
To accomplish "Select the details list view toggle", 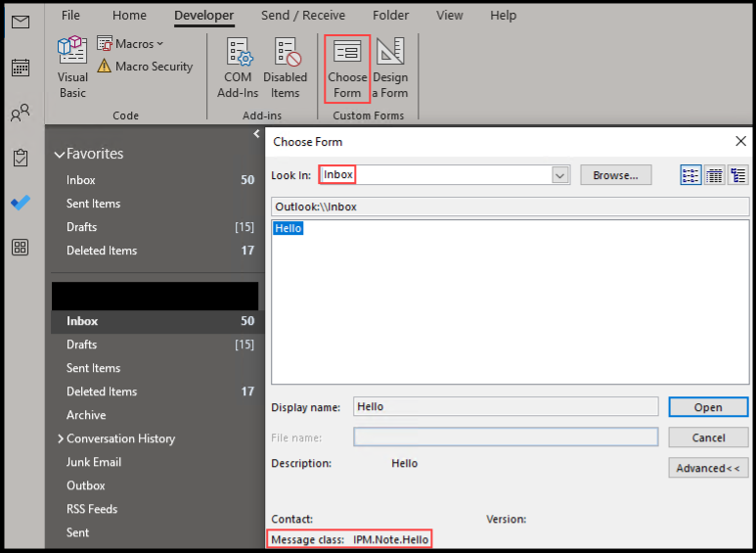I will (x=715, y=175).
